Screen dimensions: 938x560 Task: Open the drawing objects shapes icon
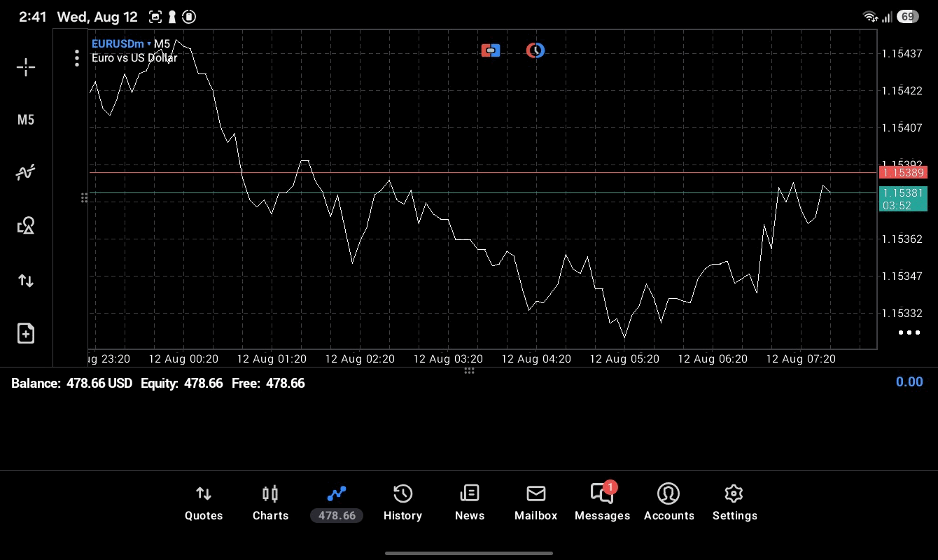(x=26, y=225)
